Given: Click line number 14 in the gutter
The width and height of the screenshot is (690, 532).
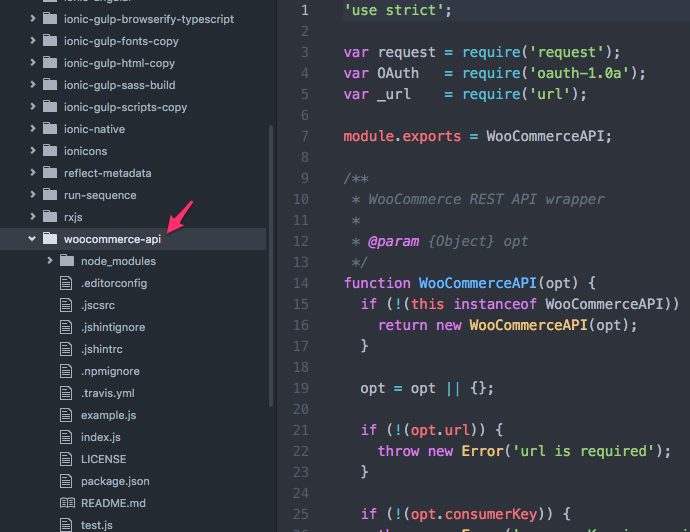Looking at the screenshot, I should point(301,283).
